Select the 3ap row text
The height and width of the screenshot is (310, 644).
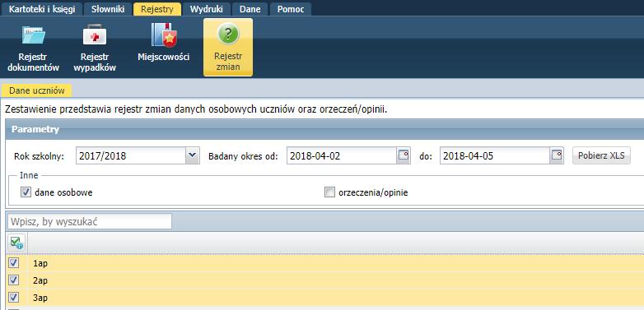(x=40, y=298)
